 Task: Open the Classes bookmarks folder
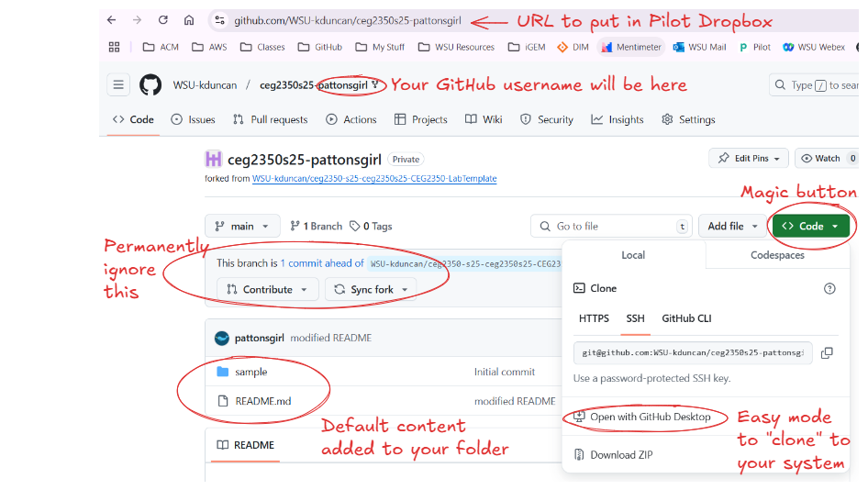[x=262, y=47]
